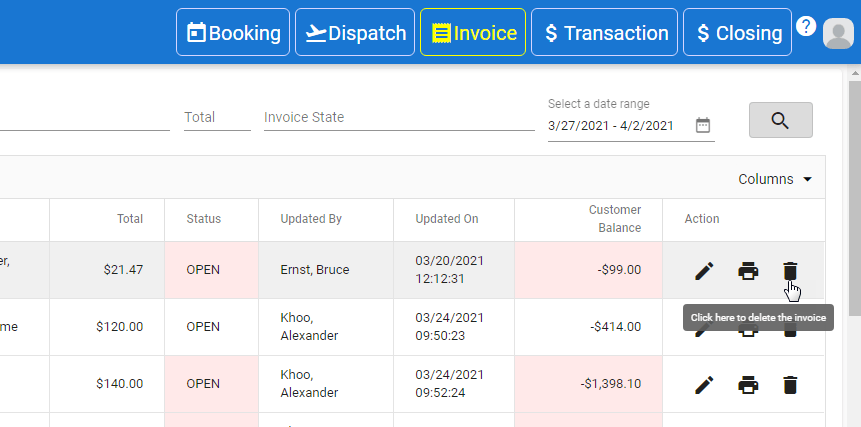This screenshot has height=427, width=861.
Task: Edit the $21.47 invoice with pencil icon
Action: tap(704, 271)
